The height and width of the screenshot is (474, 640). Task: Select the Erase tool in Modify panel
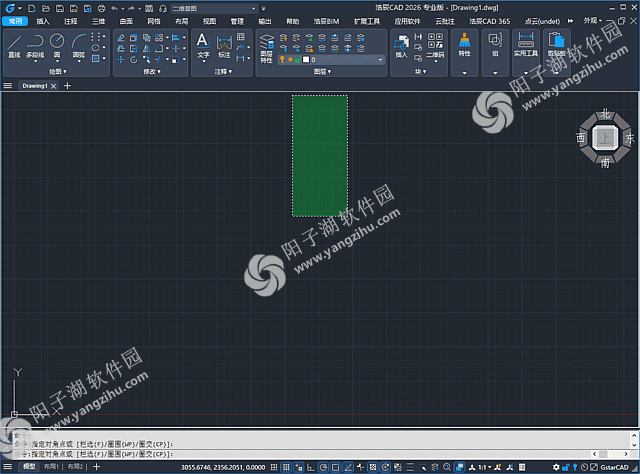120,38
